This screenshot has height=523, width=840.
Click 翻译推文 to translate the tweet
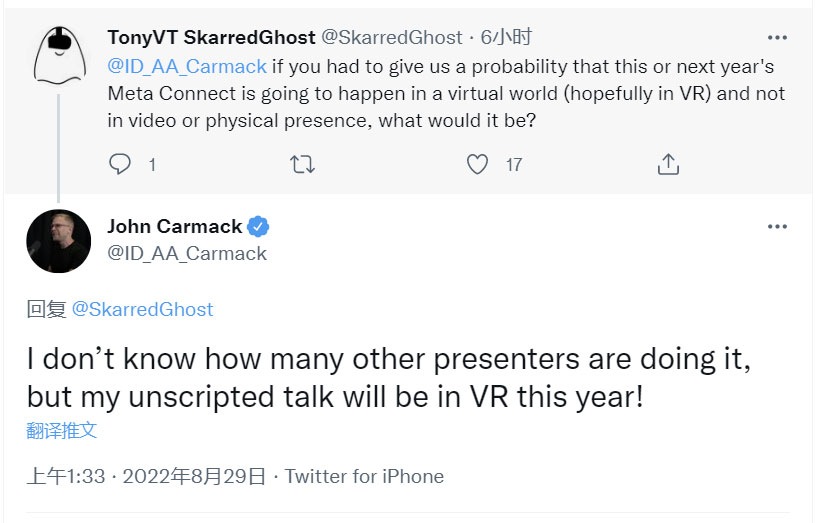click(62, 430)
